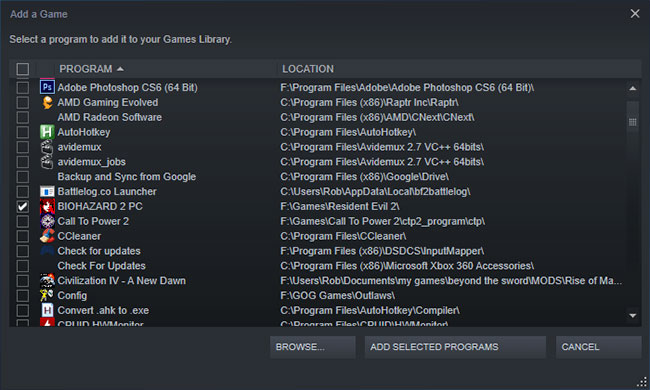Click location C:\Program Files\AutoHotkey\Compiler\

370,310
